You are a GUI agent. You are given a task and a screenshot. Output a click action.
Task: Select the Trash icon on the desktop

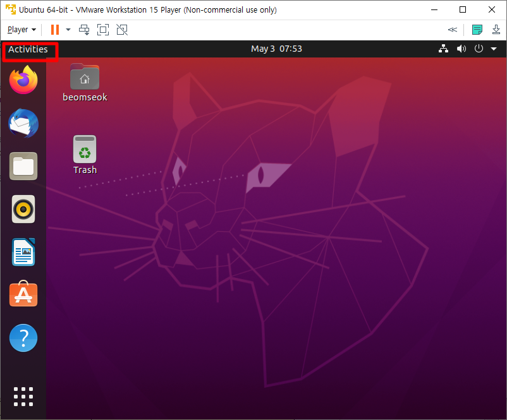tap(85, 155)
